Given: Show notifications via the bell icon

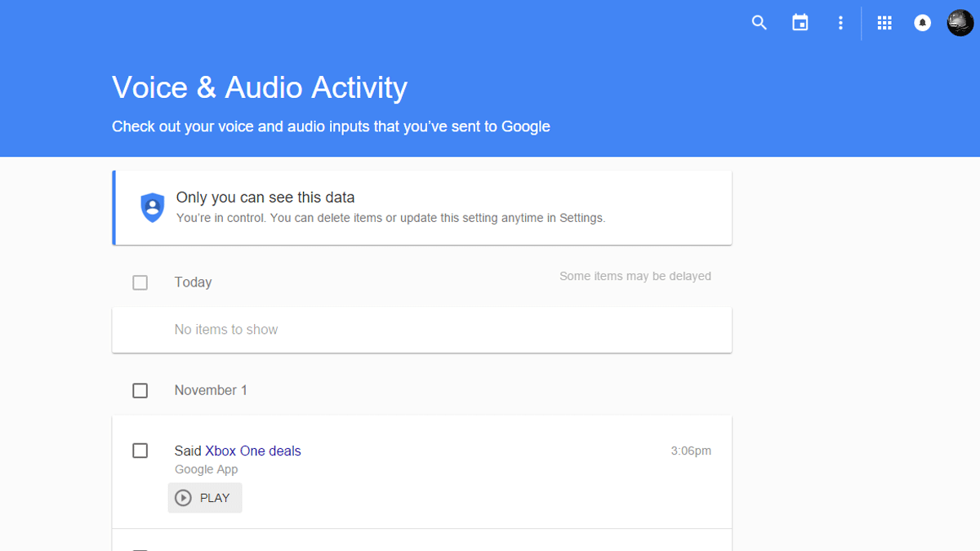Looking at the screenshot, I should 923,23.
